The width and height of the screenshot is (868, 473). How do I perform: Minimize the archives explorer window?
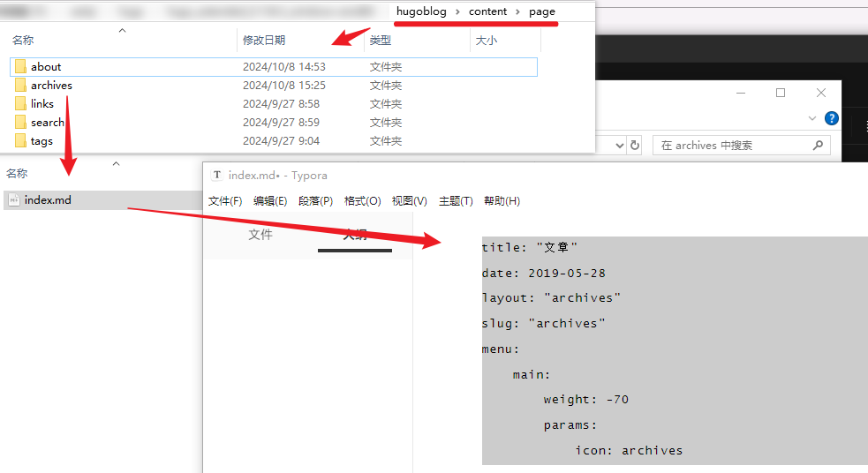(741, 93)
